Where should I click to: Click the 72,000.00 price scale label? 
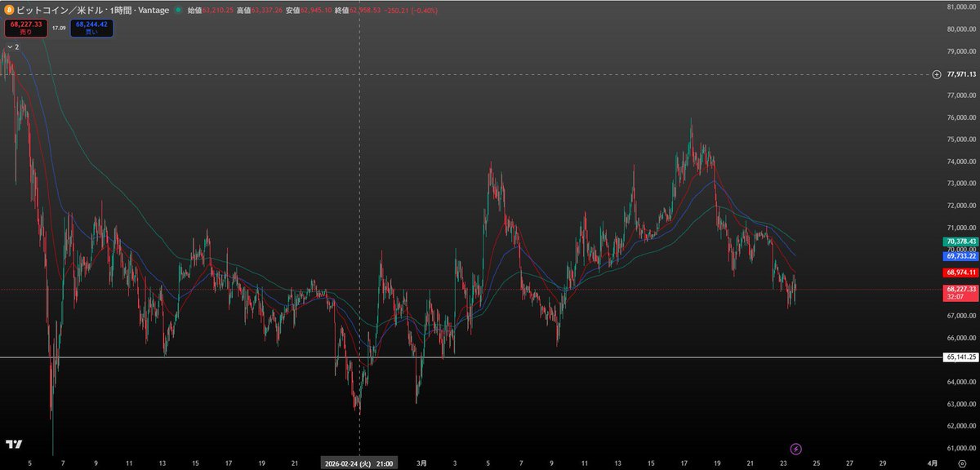(x=962, y=206)
